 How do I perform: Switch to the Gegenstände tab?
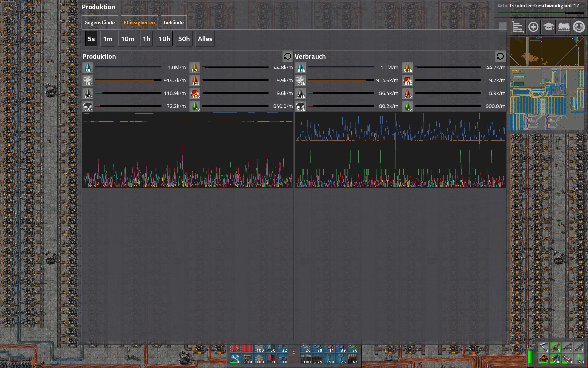coord(100,23)
